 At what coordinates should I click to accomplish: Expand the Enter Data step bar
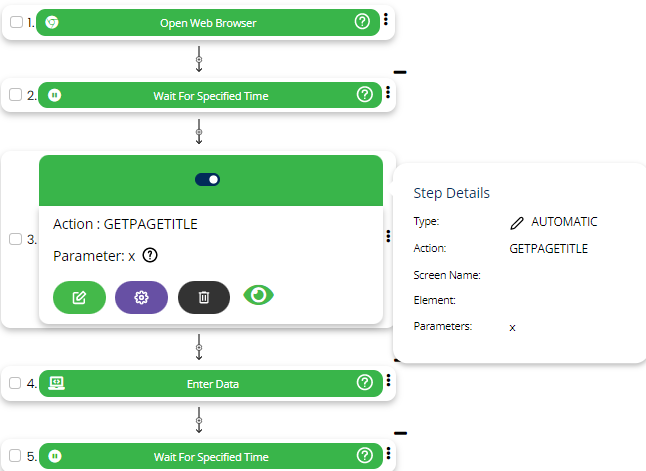[x=212, y=383]
